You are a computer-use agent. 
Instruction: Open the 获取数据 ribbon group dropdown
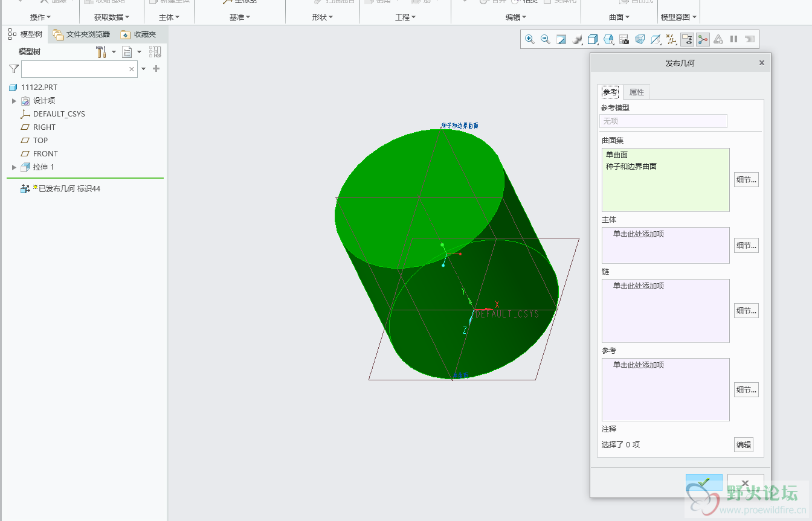click(112, 18)
